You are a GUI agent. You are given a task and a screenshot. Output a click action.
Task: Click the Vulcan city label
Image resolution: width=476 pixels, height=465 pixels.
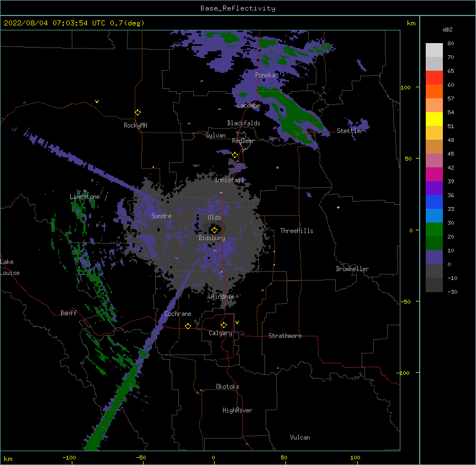point(300,437)
